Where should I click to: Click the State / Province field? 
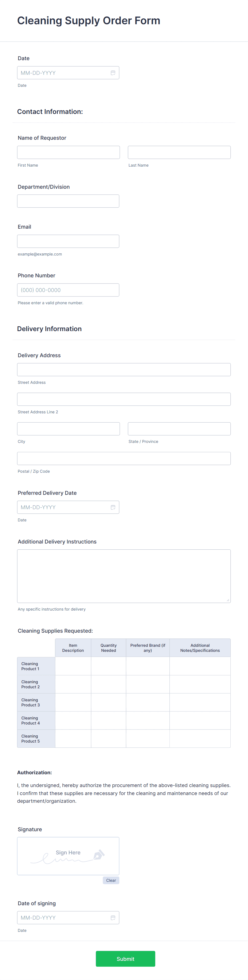click(179, 429)
